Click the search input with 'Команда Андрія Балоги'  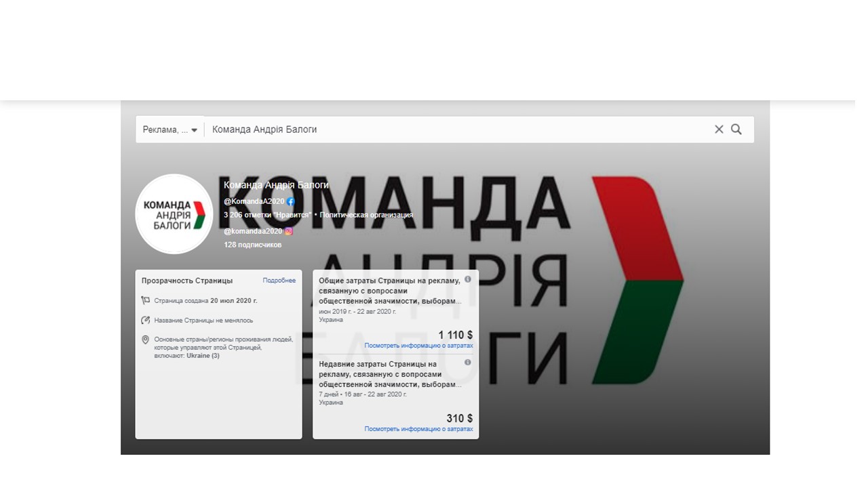[x=454, y=129]
